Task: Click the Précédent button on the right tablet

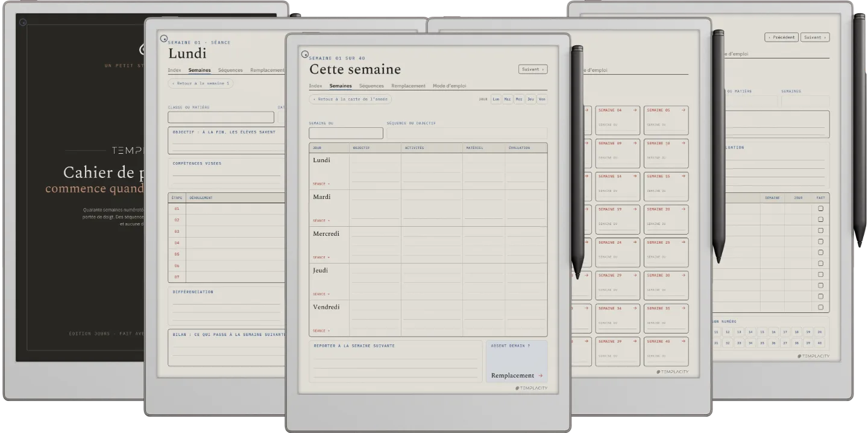Action: 782,37
